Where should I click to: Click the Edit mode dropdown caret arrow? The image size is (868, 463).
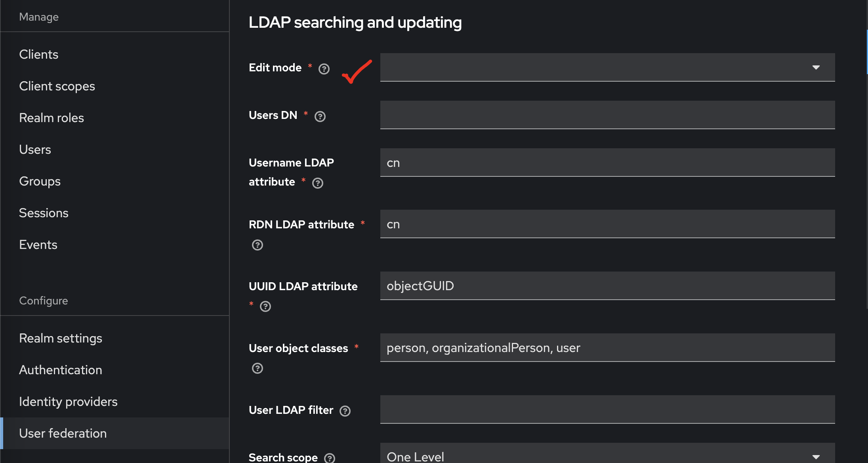816,67
